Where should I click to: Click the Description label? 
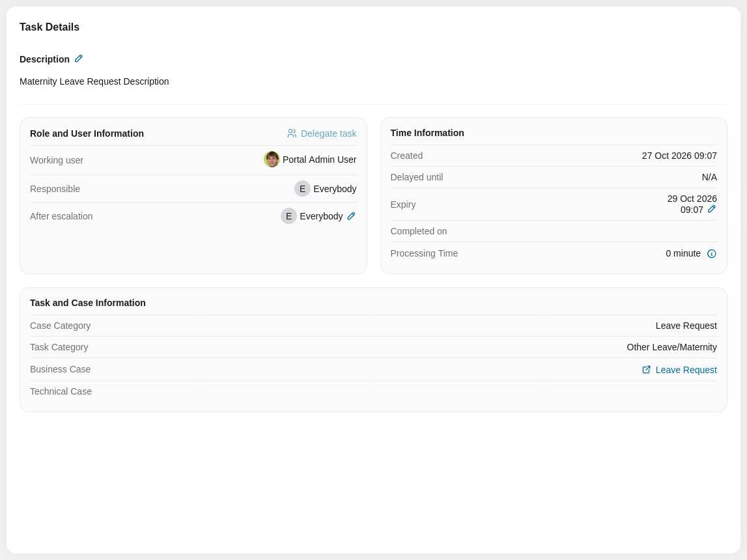(44, 59)
